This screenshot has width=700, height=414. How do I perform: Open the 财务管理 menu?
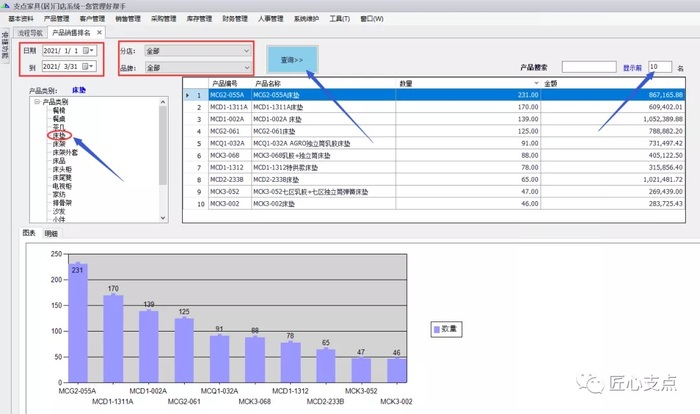[235, 19]
